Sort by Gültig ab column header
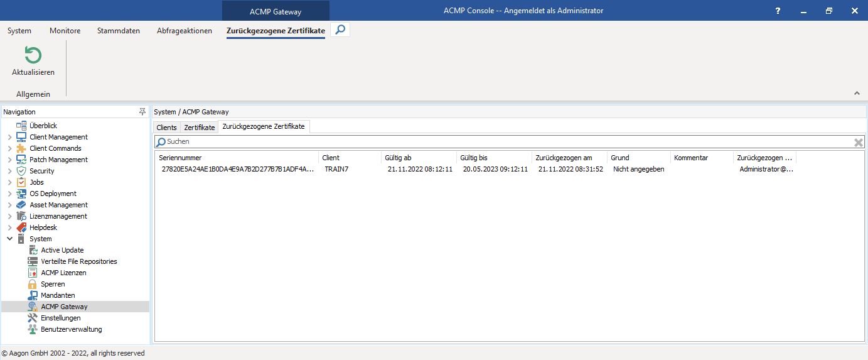 point(419,158)
